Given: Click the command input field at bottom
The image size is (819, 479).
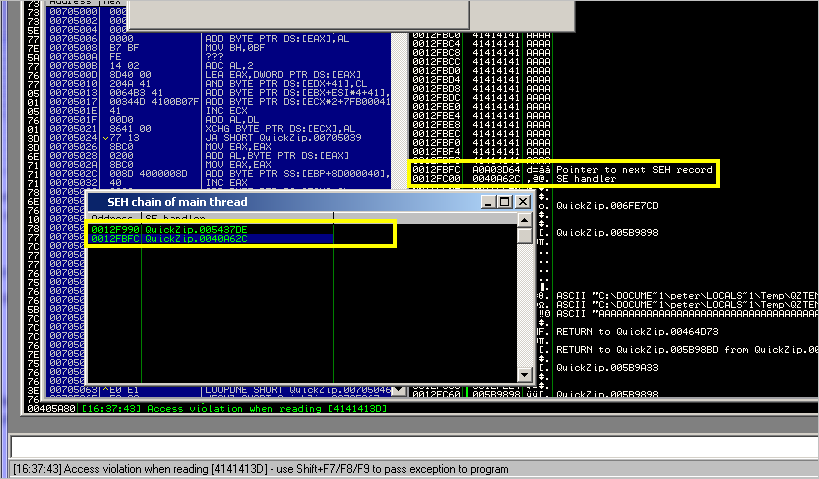Looking at the screenshot, I should coord(409,446).
